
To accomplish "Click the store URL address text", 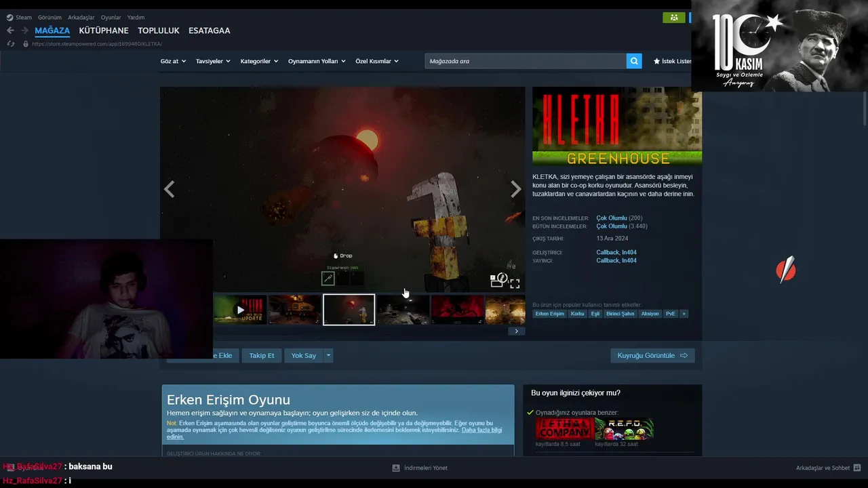I will click(x=97, y=44).
